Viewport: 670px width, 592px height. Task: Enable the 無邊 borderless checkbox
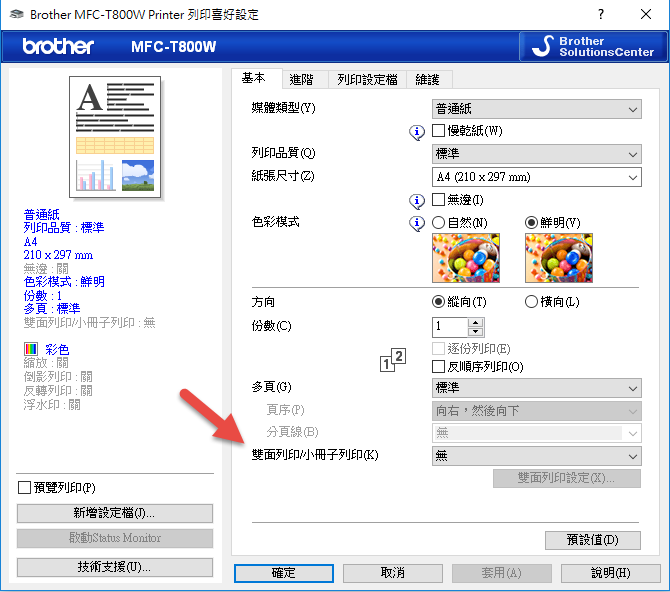[x=438, y=199]
